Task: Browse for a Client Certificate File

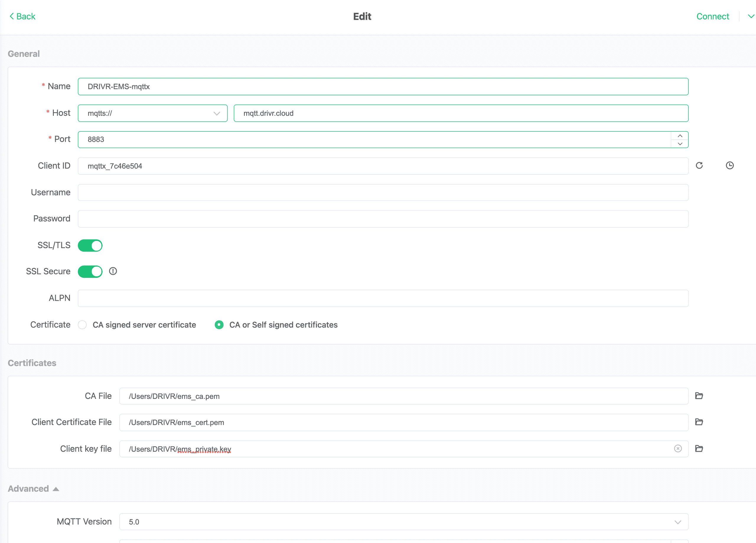Action: coord(699,422)
